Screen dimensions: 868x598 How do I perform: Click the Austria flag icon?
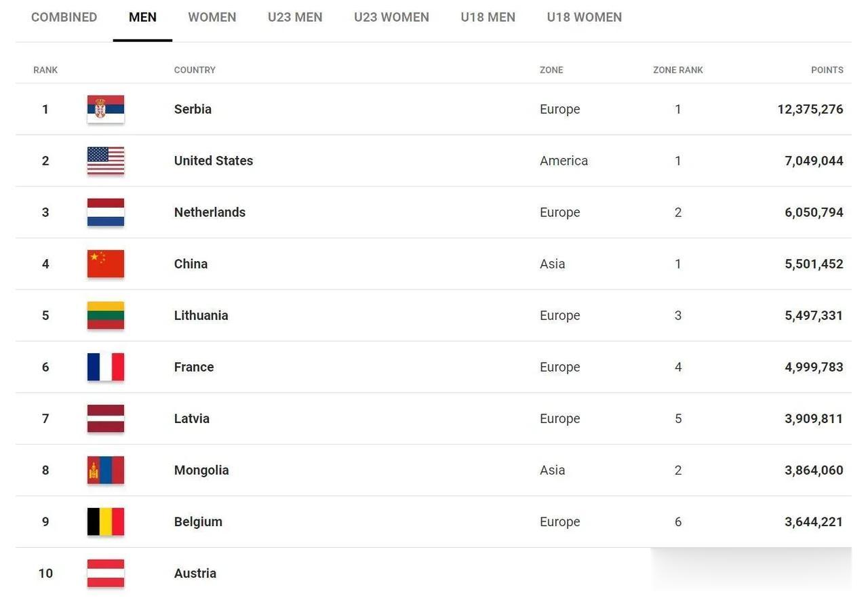[106, 573]
